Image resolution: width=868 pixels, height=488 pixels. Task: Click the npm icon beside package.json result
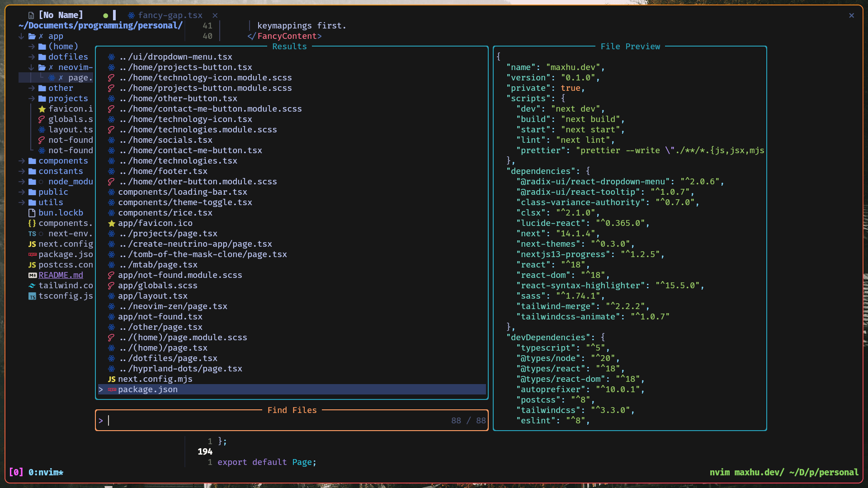tap(112, 389)
